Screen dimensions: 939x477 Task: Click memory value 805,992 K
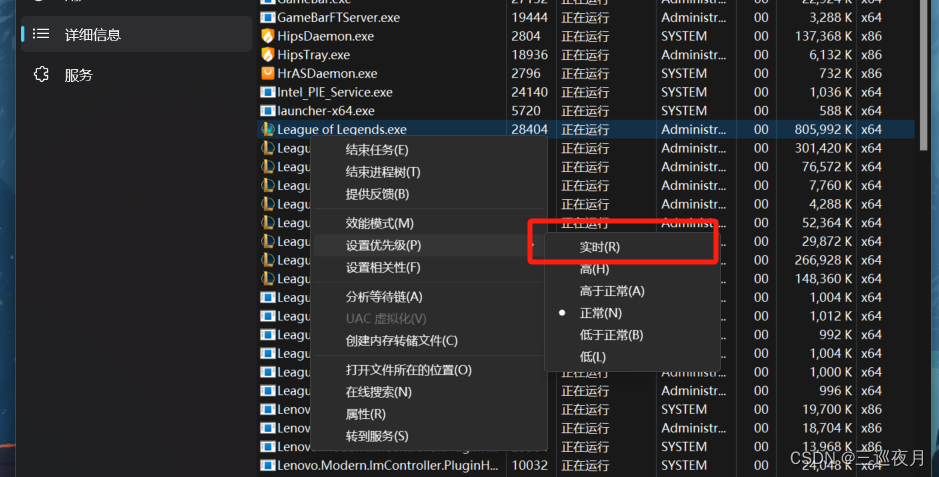point(823,129)
